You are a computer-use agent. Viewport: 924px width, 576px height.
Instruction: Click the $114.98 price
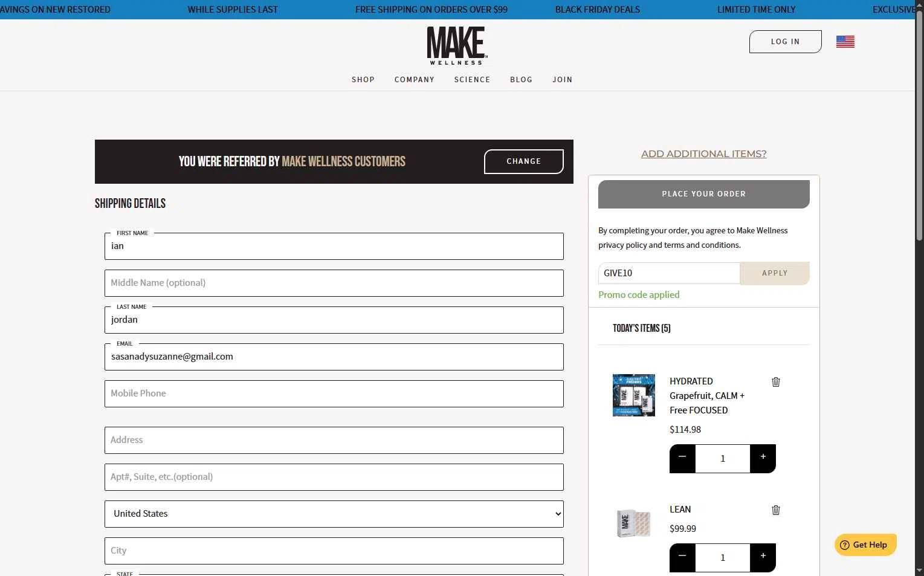(x=685, y=430)
